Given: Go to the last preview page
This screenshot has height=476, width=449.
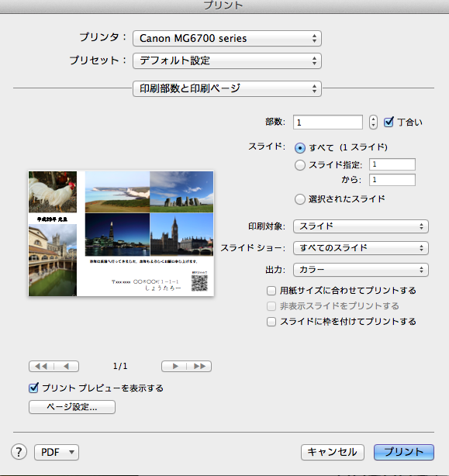Looking at the screenshot, I should point(199,367).
